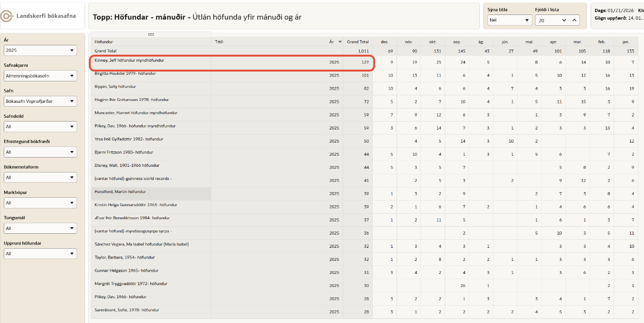
Task: Open the Safnakjarni dropdown
Action: click(x=40, y=76)
